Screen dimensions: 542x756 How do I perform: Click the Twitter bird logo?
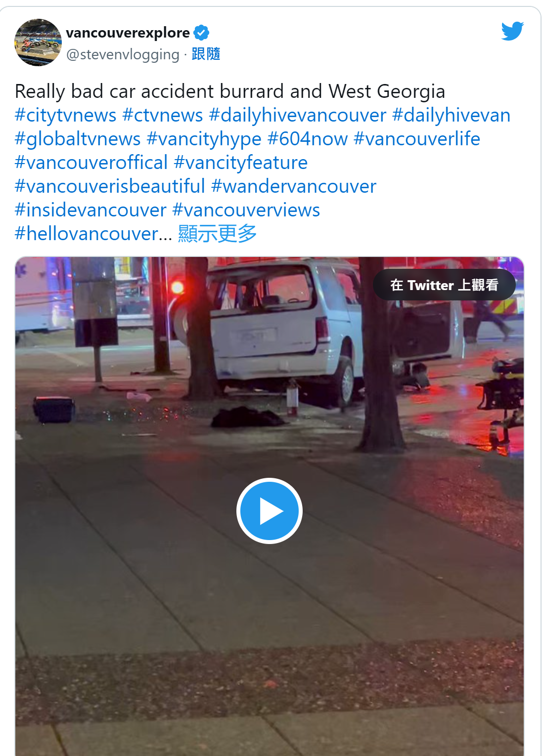pos(512,31)
